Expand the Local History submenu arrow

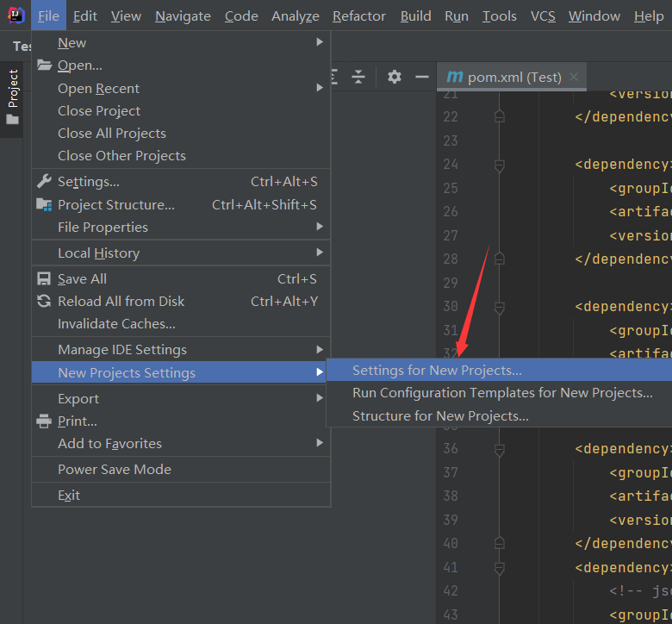click(x=320, y=253)
